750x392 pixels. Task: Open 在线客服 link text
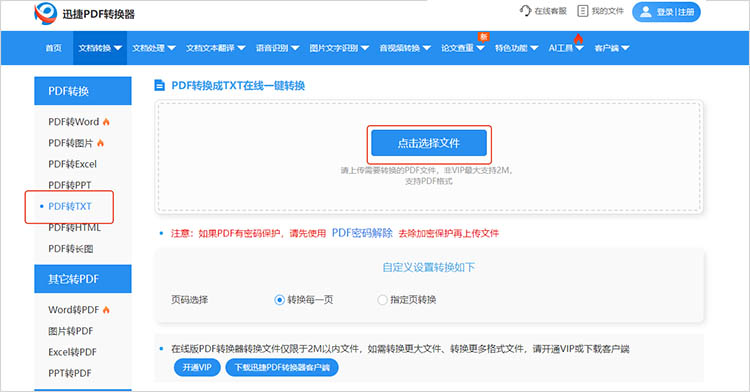coord(551,11)
